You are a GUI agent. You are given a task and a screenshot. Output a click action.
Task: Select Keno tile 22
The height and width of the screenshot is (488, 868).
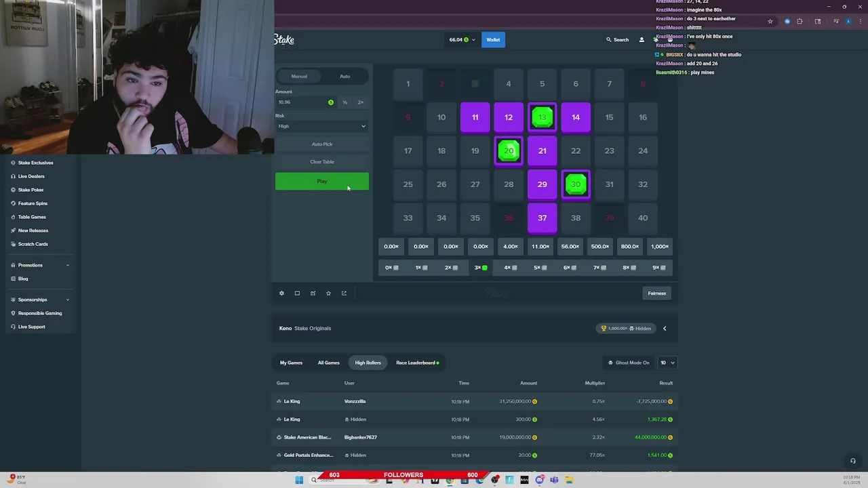[576, 150]
